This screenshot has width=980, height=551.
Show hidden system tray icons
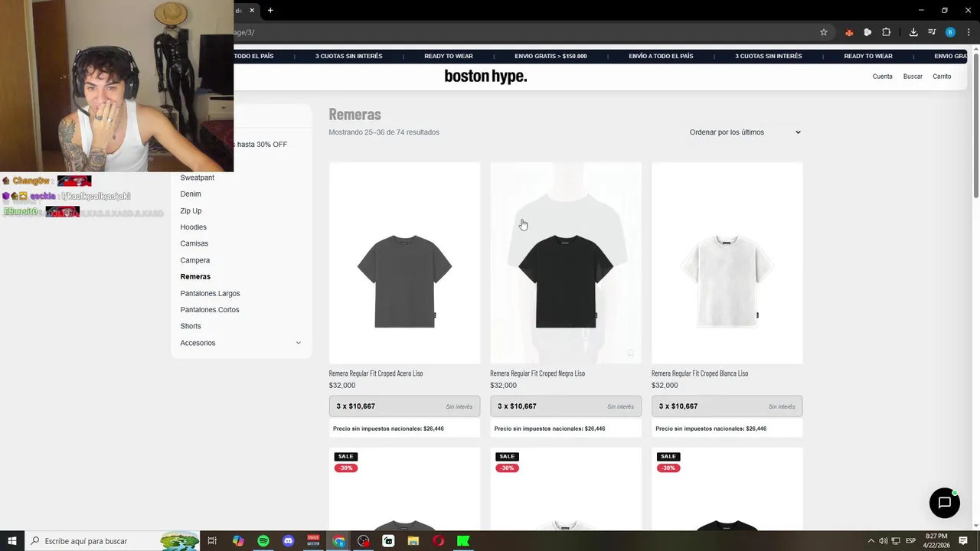pyautogui.click(x=871, y=541)
